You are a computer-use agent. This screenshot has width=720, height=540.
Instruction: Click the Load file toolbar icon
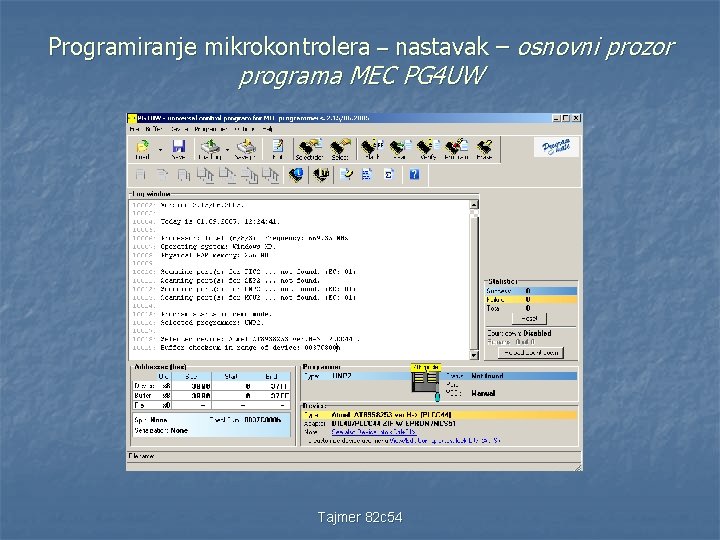coord(142,149)
